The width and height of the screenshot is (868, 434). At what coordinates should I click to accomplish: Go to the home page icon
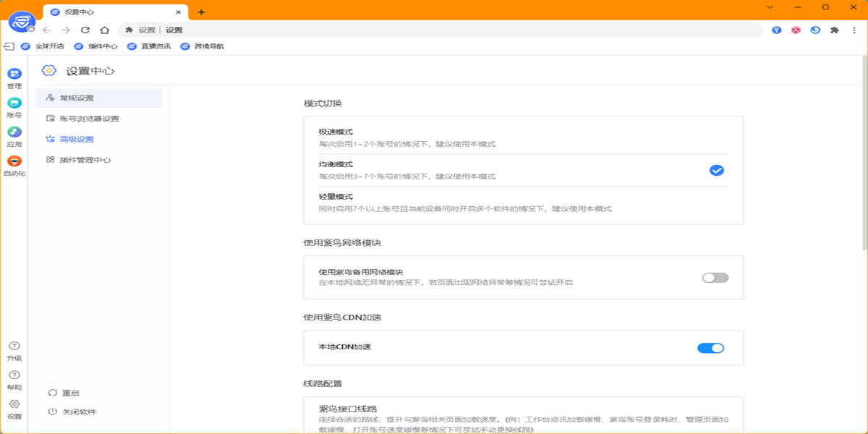coord(104,30)
